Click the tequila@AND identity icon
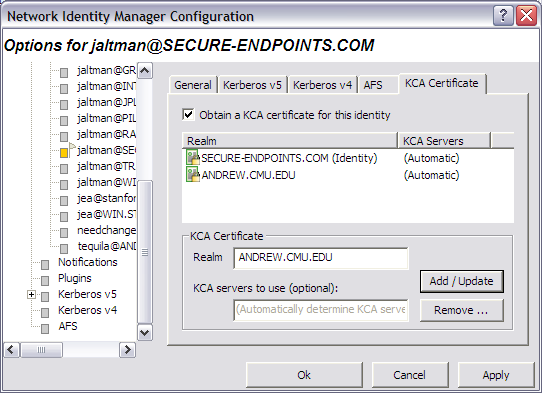This screenshot has width=542, height=393. coord(64,249)
